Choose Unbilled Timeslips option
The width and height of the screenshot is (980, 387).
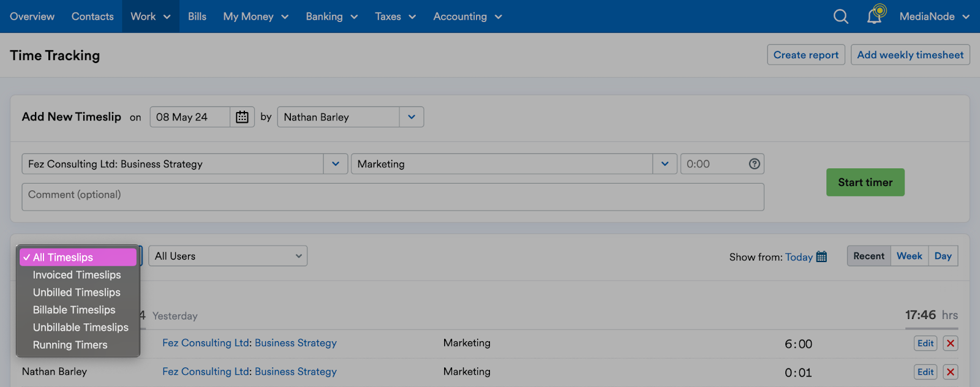(78, 292)
